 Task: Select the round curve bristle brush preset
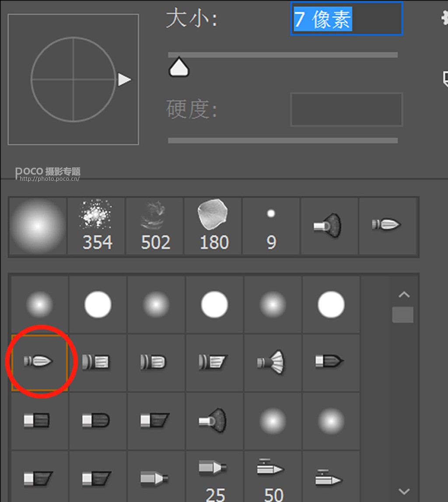point(156,363)
